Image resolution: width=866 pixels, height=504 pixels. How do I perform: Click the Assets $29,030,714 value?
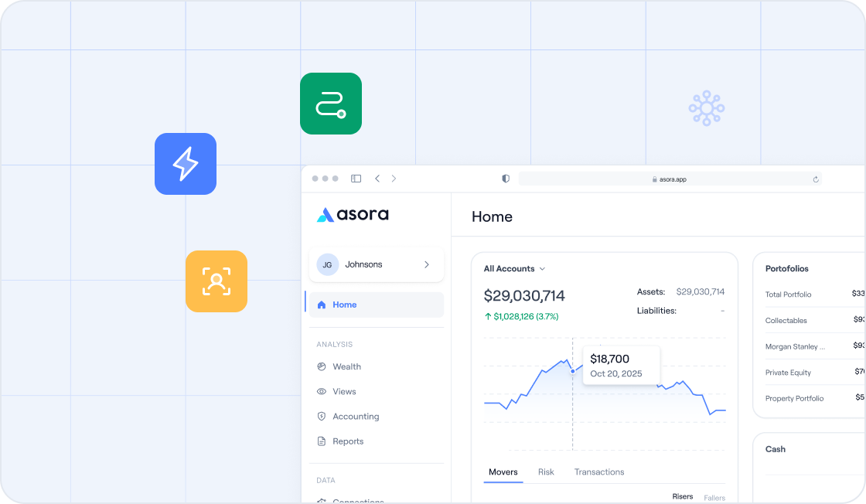tap(701, 291)
